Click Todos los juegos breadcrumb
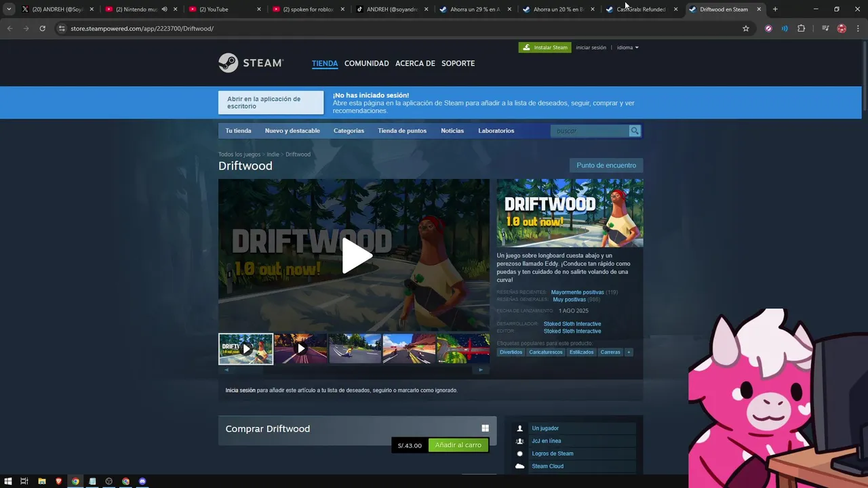The width and height of the screenshot is (868, 488). click(239, 155)
